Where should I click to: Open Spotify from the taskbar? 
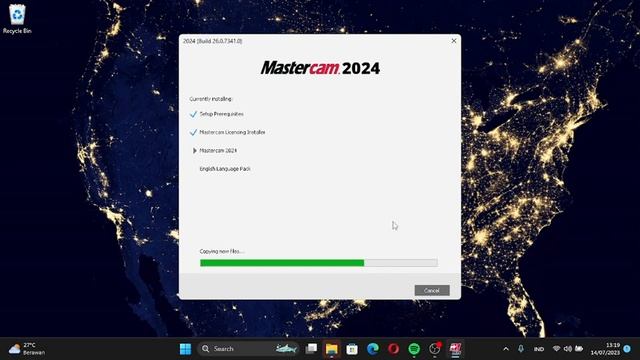(414, 349)
